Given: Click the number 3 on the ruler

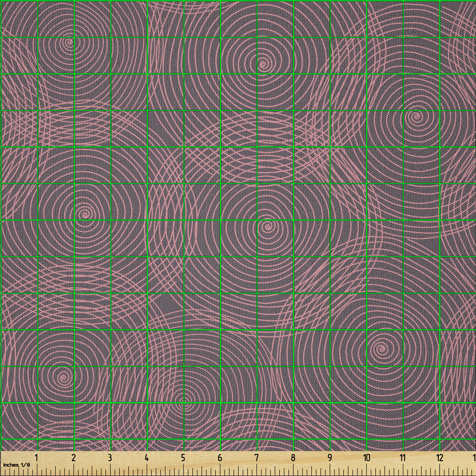Looking at the screenshot, I should [x=110, y=458].
